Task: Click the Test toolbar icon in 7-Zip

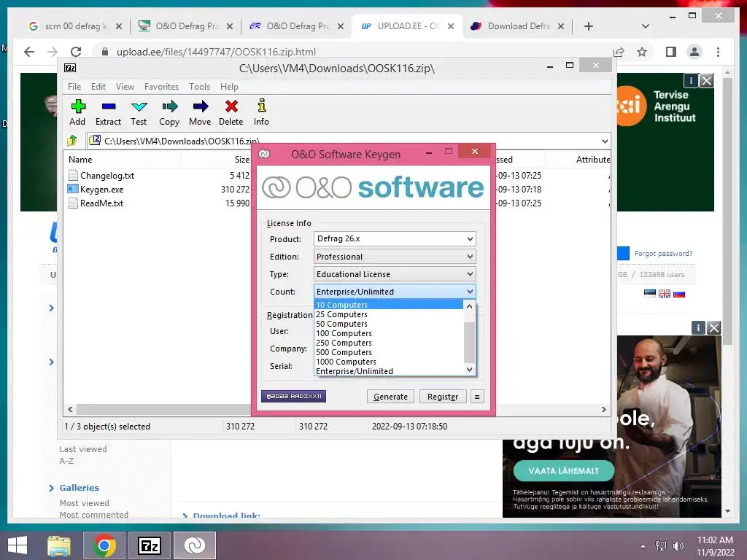Action: point(139,112)
